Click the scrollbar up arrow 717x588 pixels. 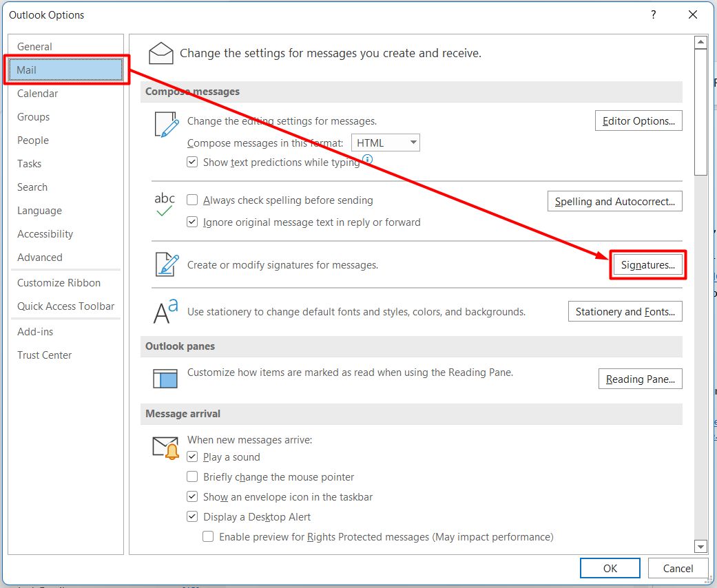click(x=700, y=43)
